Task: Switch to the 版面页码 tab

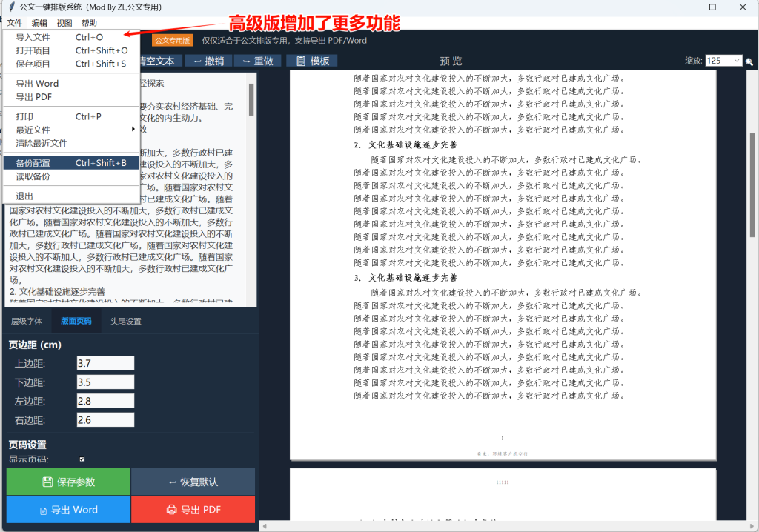Action: click(x=76, y=322)
